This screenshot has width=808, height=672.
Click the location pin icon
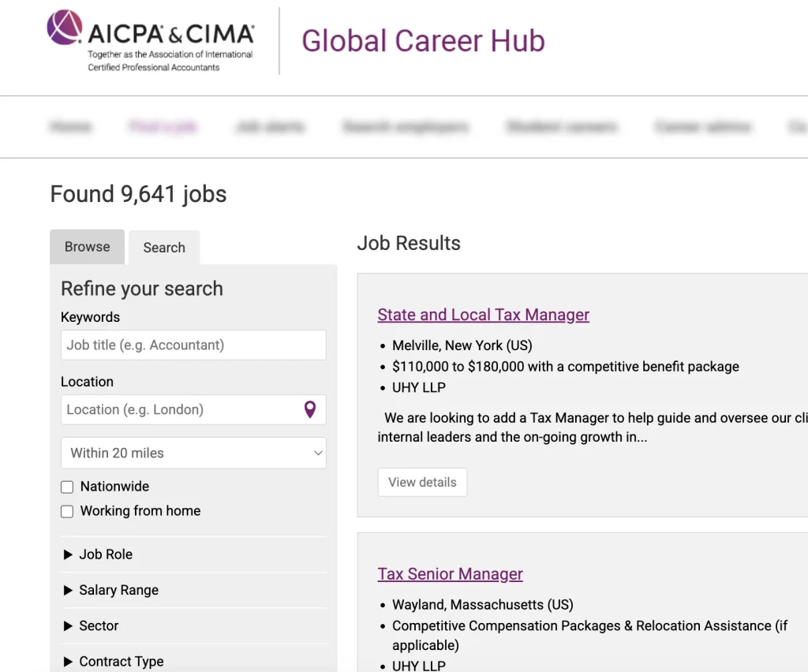pyautogui.click(x=310, y=409)
